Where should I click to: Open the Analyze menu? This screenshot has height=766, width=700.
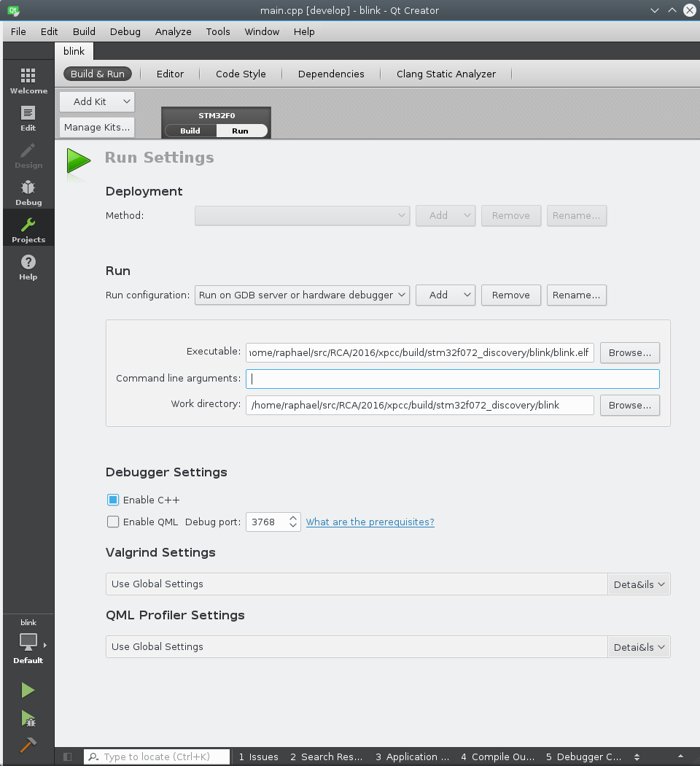(174, 32)
